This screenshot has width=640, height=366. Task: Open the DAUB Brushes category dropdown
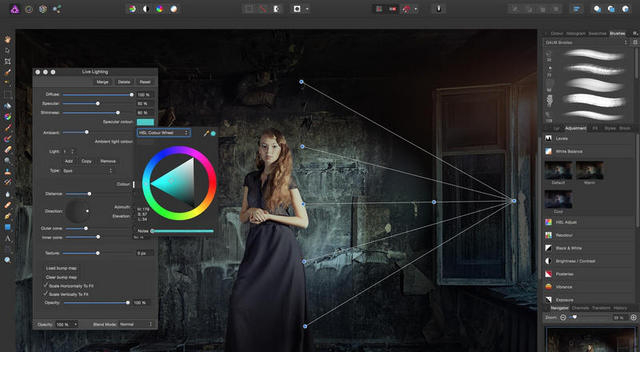point(586,42)
